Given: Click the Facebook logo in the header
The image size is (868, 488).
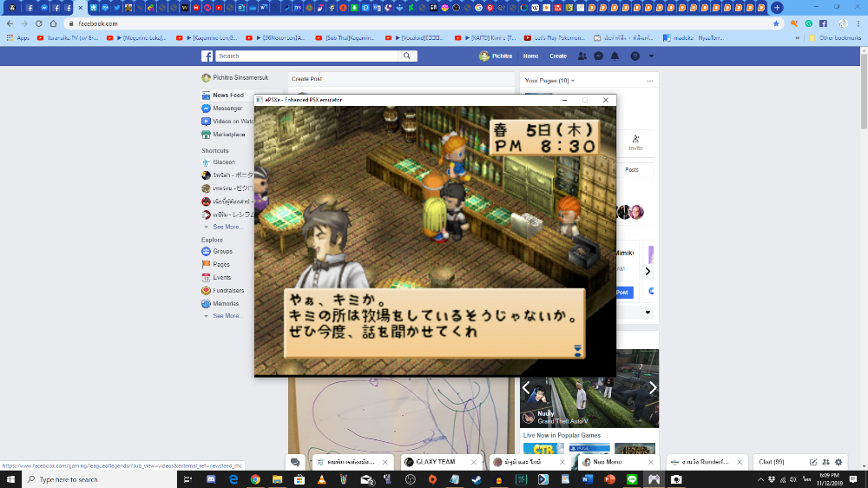Looking at the screenshot, I should click(x=207, y=56).
